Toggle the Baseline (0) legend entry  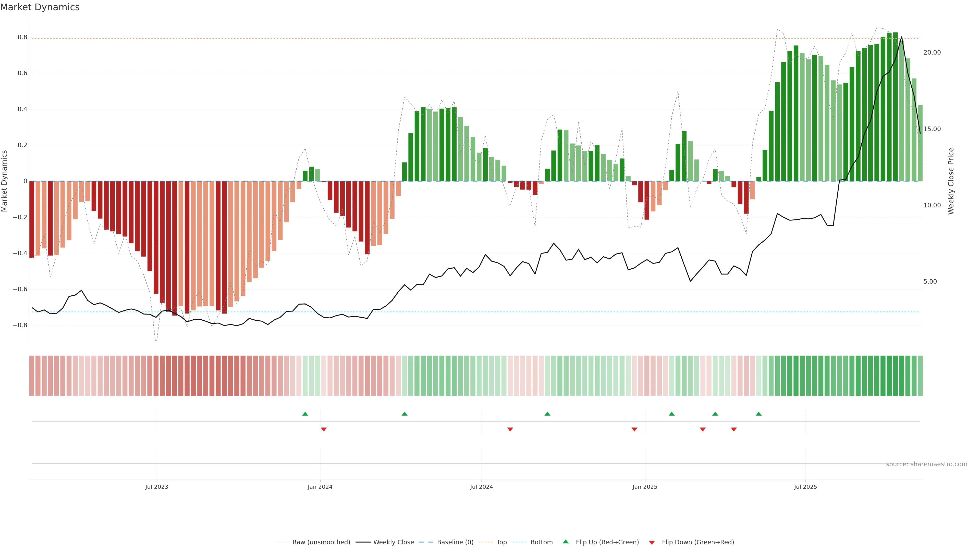click(x=455, y=542)
